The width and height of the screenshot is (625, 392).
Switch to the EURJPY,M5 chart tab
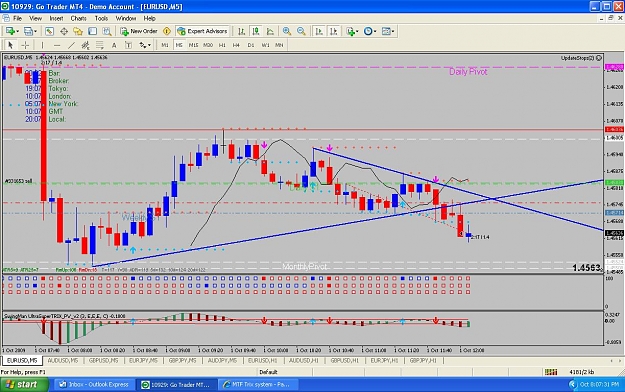pos(143,360)
